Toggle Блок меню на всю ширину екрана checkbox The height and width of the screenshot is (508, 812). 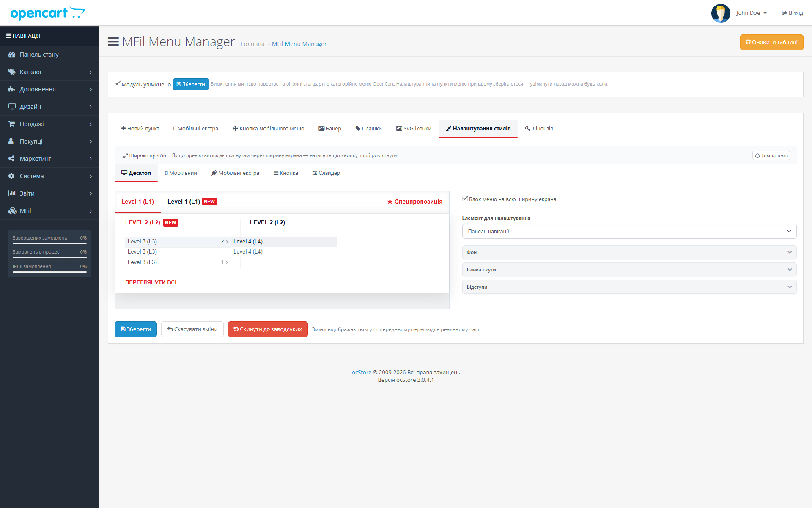[x=465, y=198]
